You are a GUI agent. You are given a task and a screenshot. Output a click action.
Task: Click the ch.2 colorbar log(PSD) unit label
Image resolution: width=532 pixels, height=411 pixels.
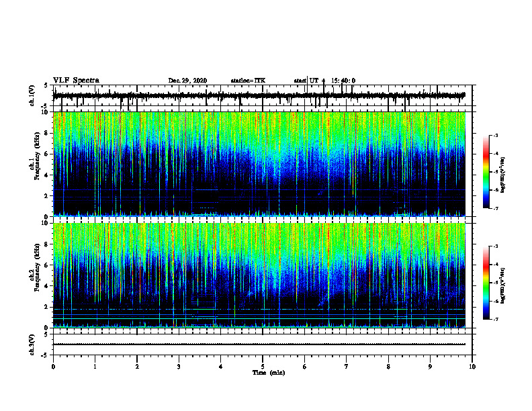pos(503,285)
